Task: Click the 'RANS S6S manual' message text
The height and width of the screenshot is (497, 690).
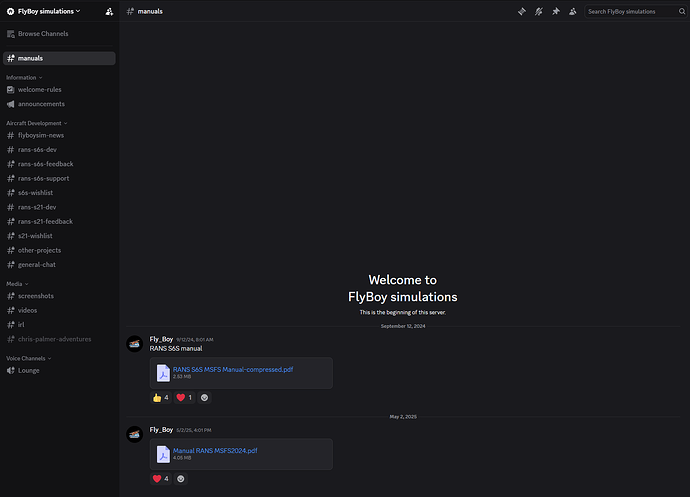Action: [x=176, y=348]
